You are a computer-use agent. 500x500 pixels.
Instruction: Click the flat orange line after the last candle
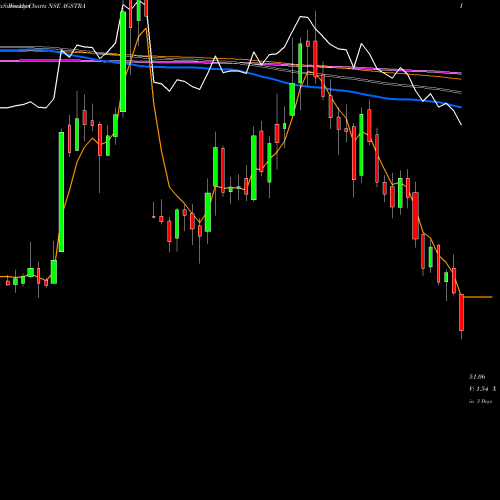click(x=478, y=297)
